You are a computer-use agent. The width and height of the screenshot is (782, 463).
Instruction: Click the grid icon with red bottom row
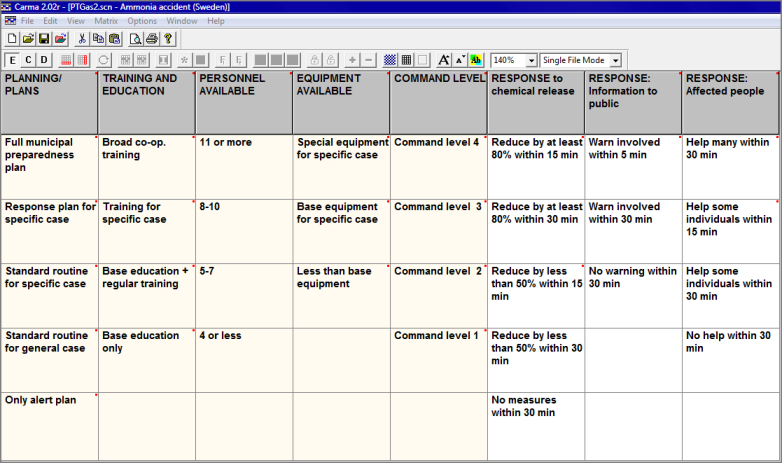(x=66, y=60)
